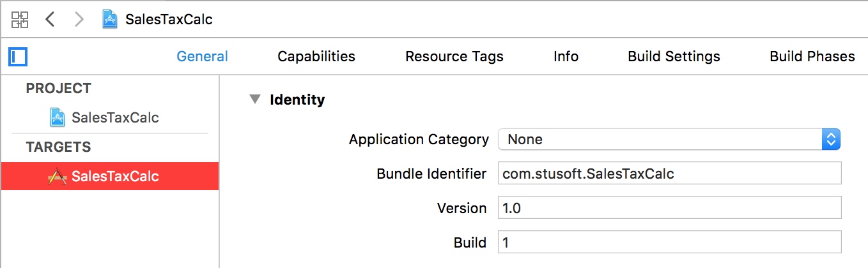
Task: Click the SalesTaxCalc project icon in breadcrumb
Action: [110, 20]
